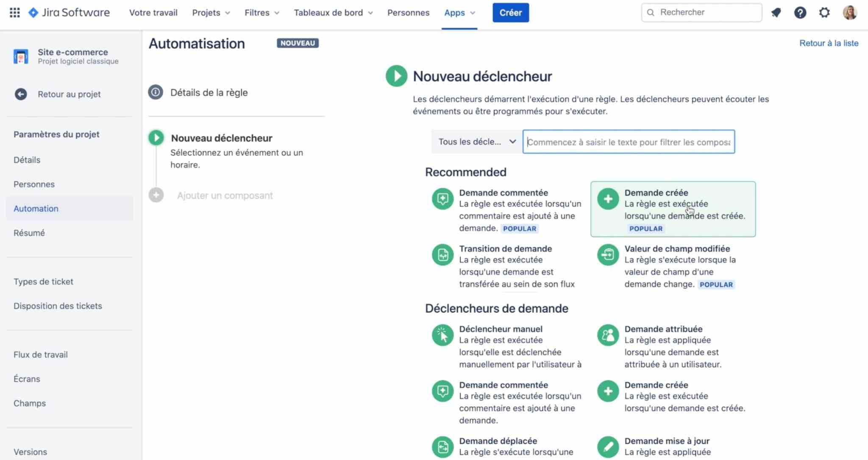
Task: Click the 'Automation' sidebar menu item
Action: click(36, 208)
